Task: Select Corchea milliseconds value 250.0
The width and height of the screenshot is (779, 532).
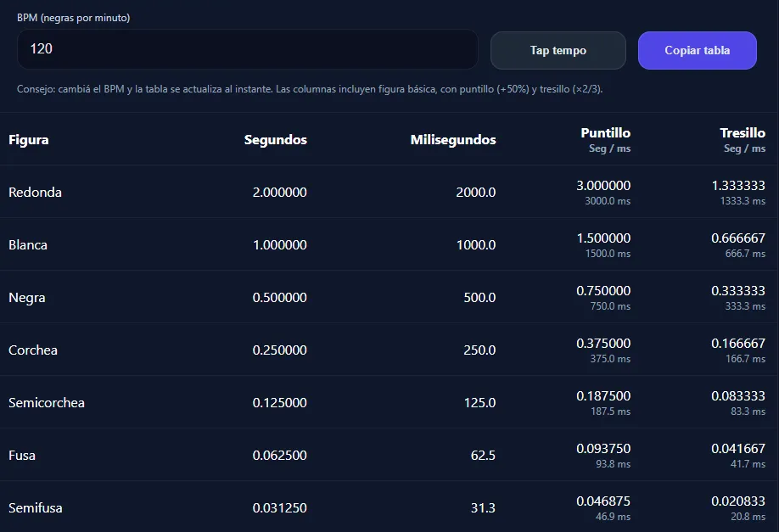Action: (x=479, y=350)
